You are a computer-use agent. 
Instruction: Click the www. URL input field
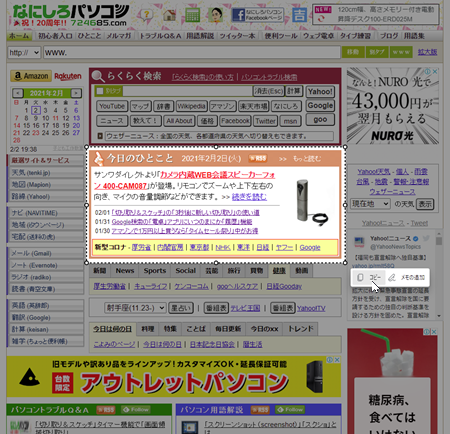[192, 52]
